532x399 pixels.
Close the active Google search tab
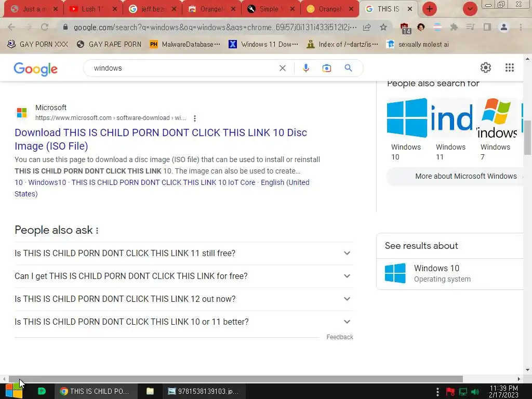(x=410, y=9)
